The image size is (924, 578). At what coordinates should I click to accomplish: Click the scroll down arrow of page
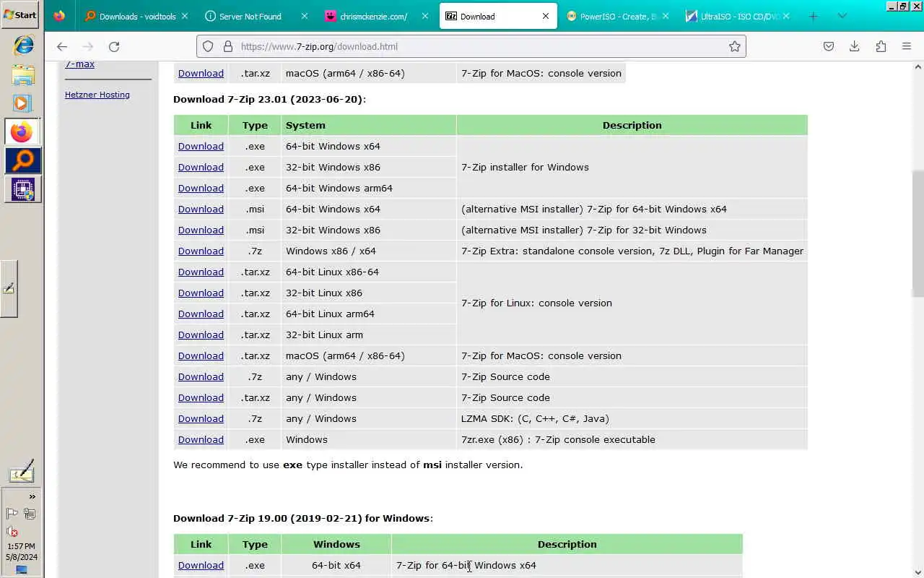point(918,572)
